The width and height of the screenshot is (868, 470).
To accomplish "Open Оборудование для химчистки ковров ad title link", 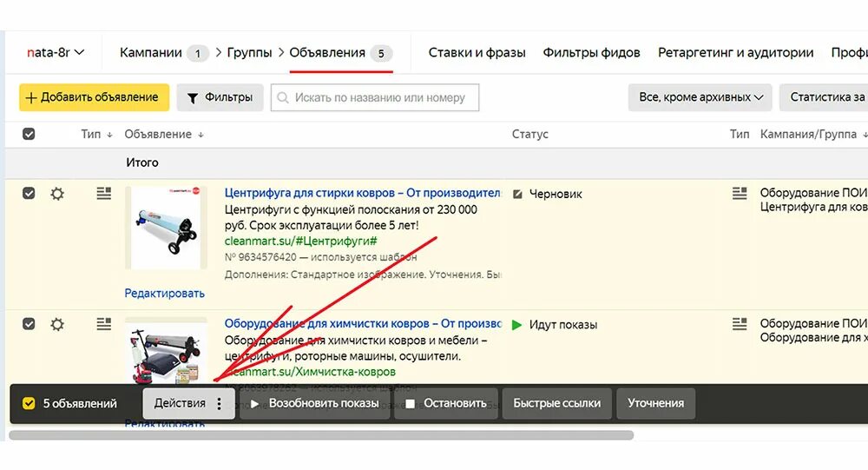I will (x=363, y=324).
